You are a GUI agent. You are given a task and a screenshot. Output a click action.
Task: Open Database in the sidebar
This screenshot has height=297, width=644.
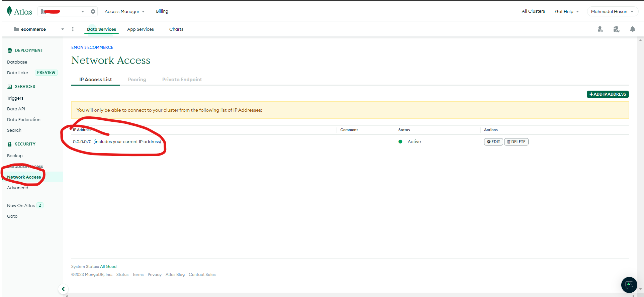point(17,62)
